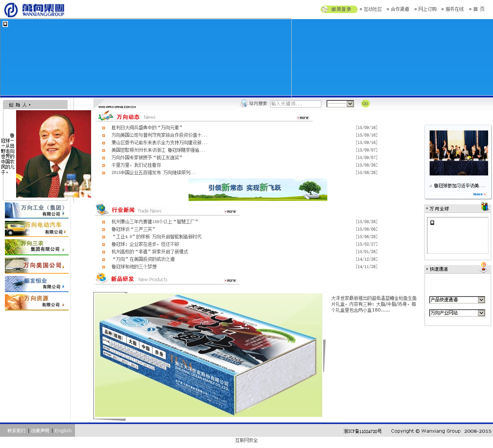493x448 pixels.
Task: Click the magnifier icon beside 站内搜索
Action: [x=244, y=103]
